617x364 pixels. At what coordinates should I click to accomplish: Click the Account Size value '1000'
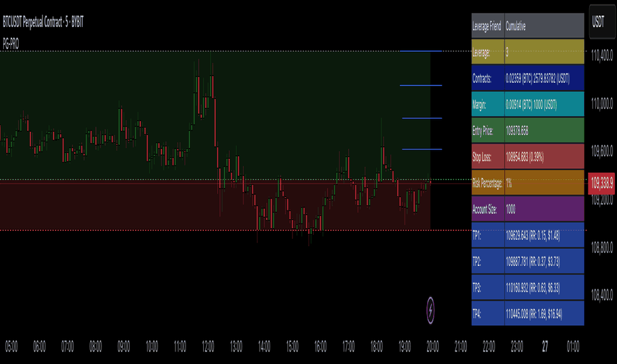[x=544, y=209]
